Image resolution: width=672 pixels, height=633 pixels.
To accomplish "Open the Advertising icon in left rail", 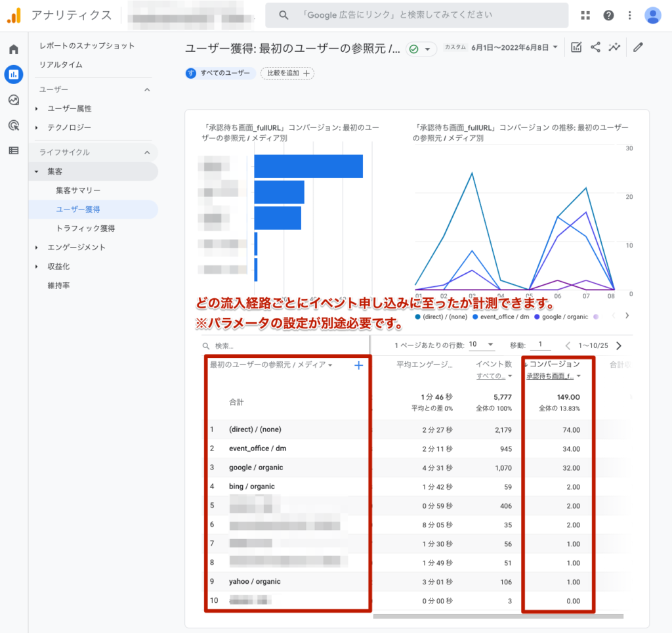I will pos(14,125).
